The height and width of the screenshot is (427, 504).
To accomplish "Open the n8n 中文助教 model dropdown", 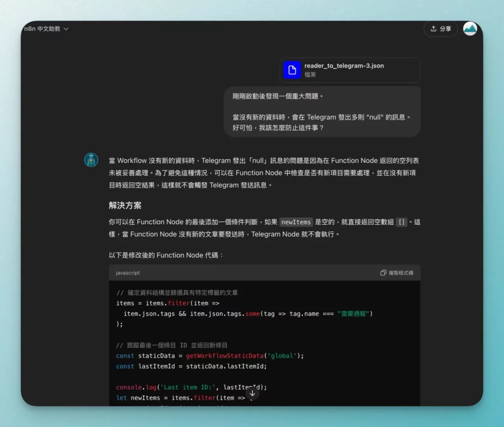I will click(46, 29).
